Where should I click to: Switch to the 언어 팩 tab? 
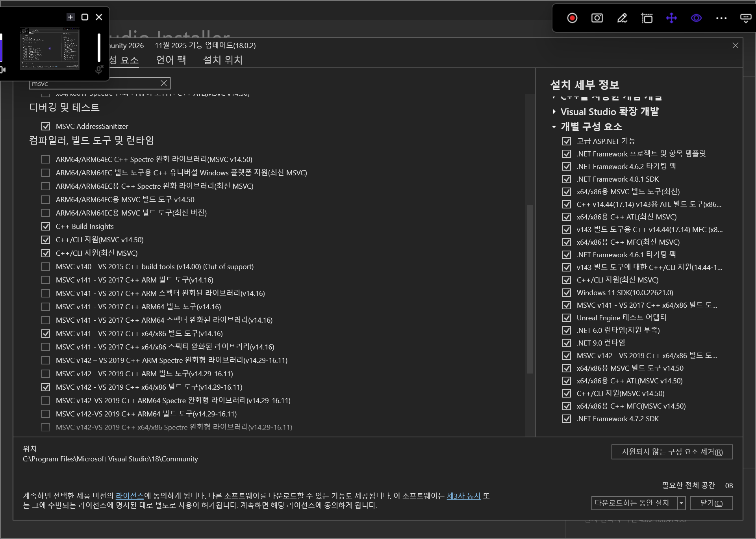(x=171, y=60)
